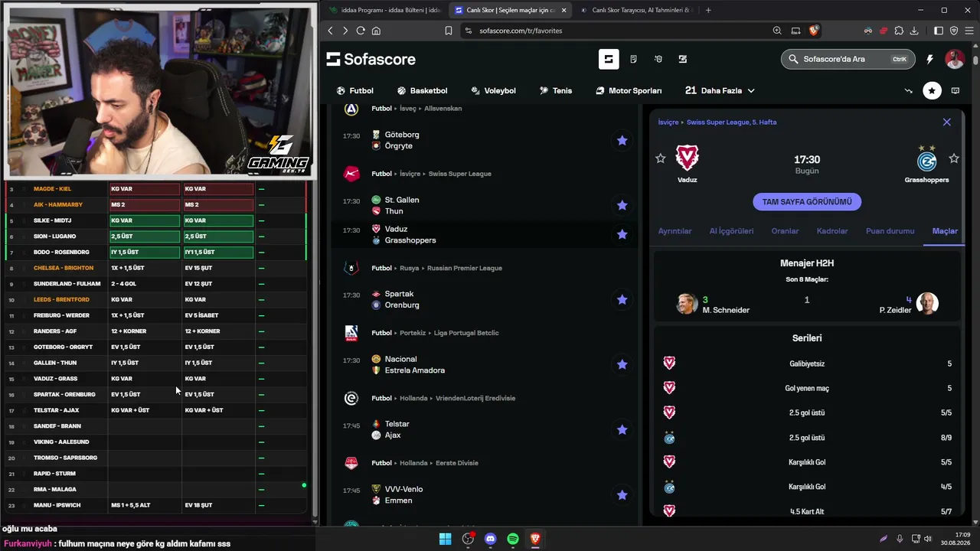Click the Sofascore logo

point(371,59)
